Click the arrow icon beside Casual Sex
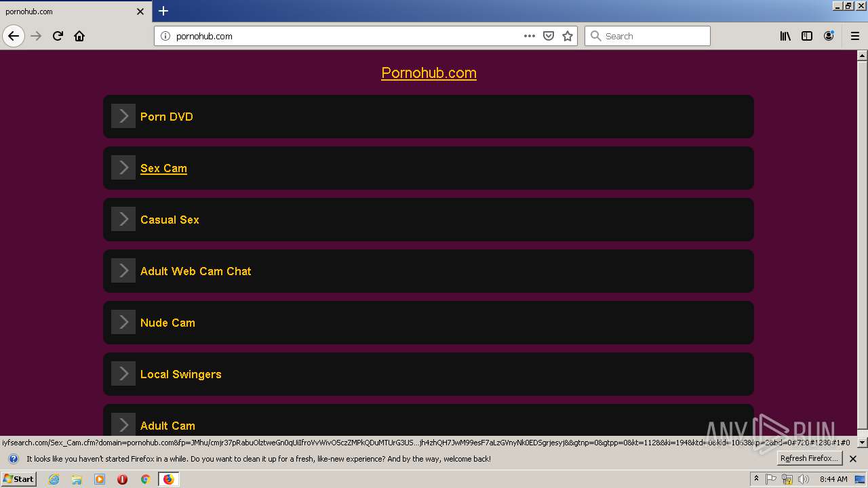 click(123, 219)
